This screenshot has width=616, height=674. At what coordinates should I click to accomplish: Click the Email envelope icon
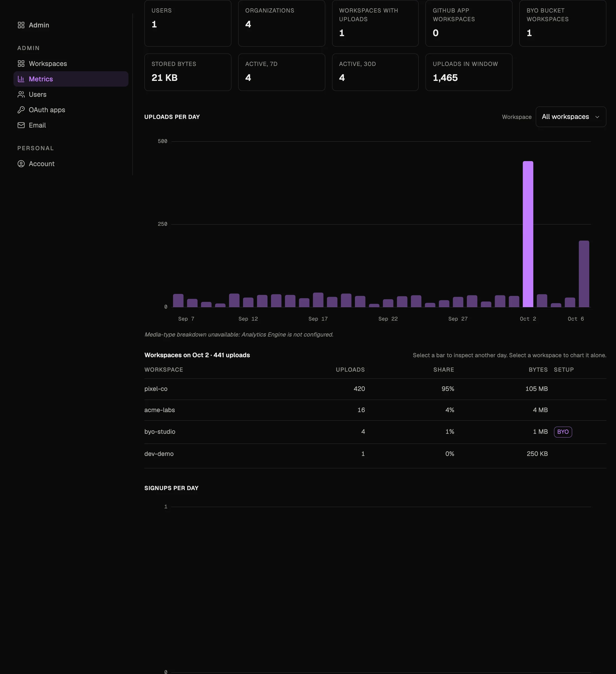tap(21, 125)
